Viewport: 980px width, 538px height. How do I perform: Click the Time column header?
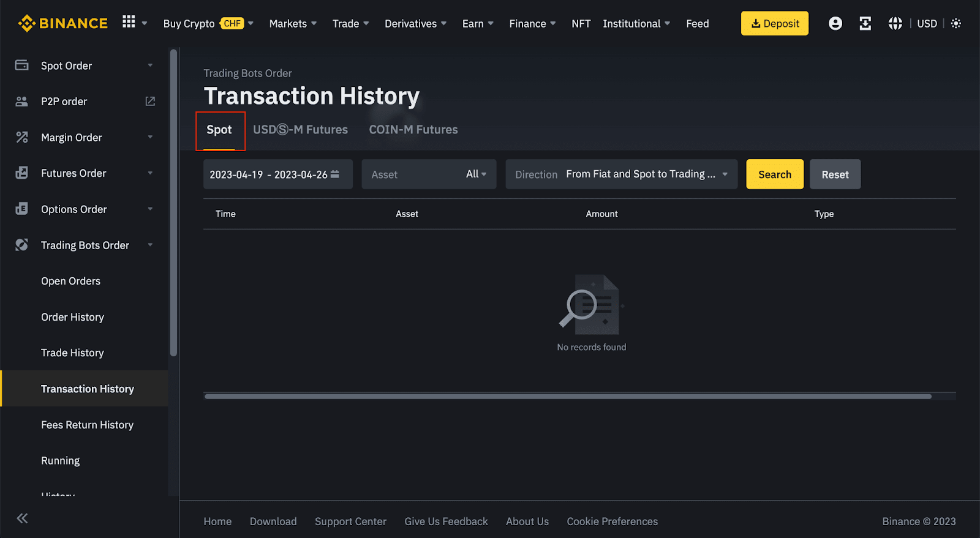pos(225,214)
